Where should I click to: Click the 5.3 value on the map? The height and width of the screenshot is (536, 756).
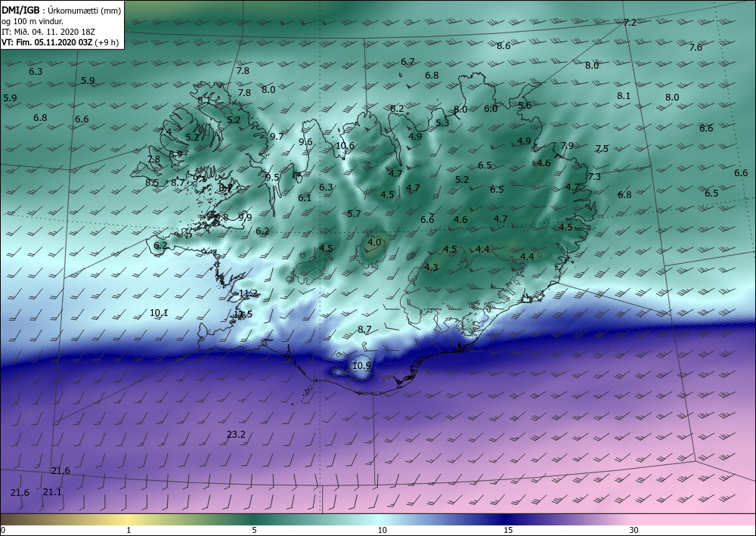pos(442,123)
